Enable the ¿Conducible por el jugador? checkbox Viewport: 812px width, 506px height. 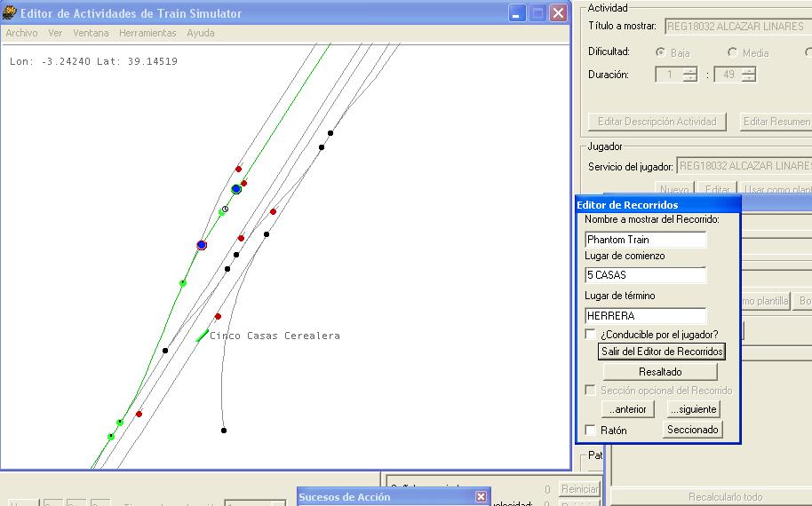(591, 335)
